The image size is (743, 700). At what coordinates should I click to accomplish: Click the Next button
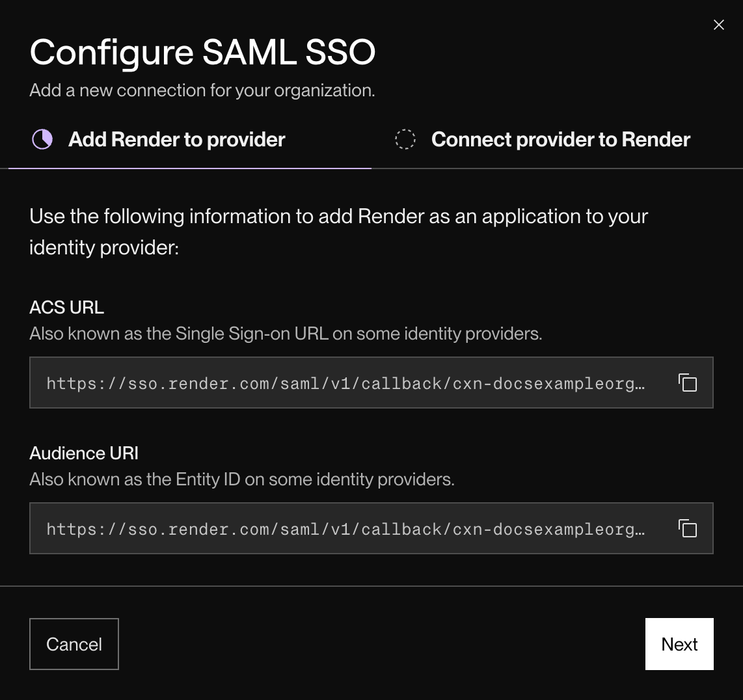[679, 644]
